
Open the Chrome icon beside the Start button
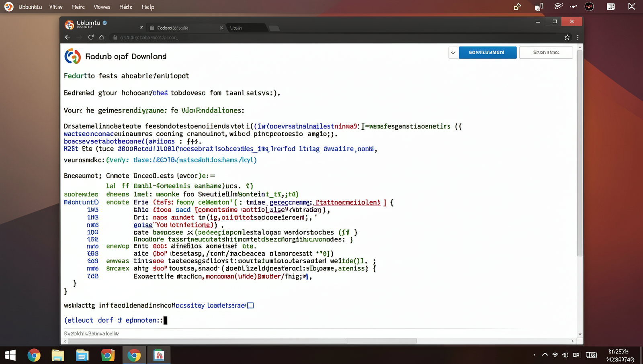(x=34, y=356)
